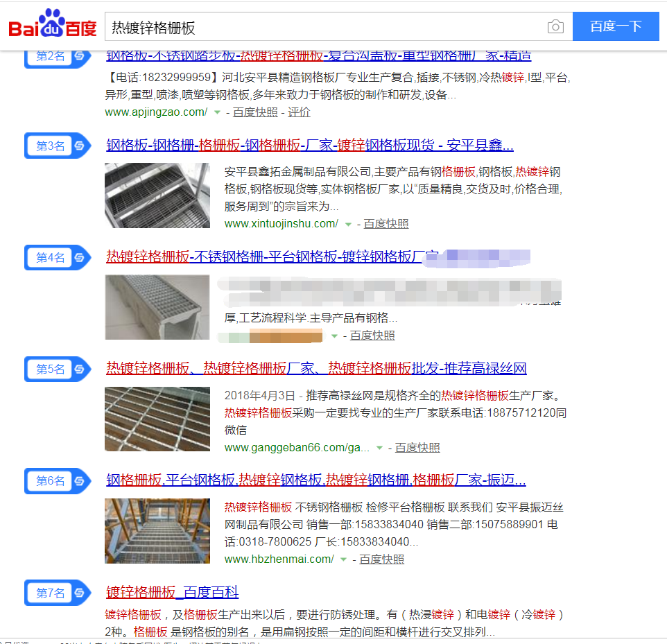The width and height of the screenshot is (667, 644).
Task: Expand dropdown arrow next to www.hbzhenmai.com
Action: pyautogui.click(x=344, y=559)
